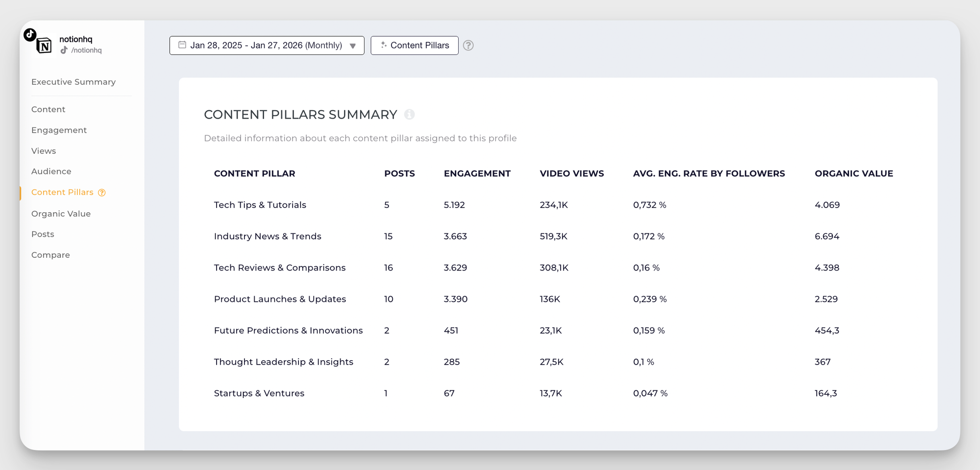Click the Notion logo avatar
The image size is (980, 470).
(x=45, y=46)
